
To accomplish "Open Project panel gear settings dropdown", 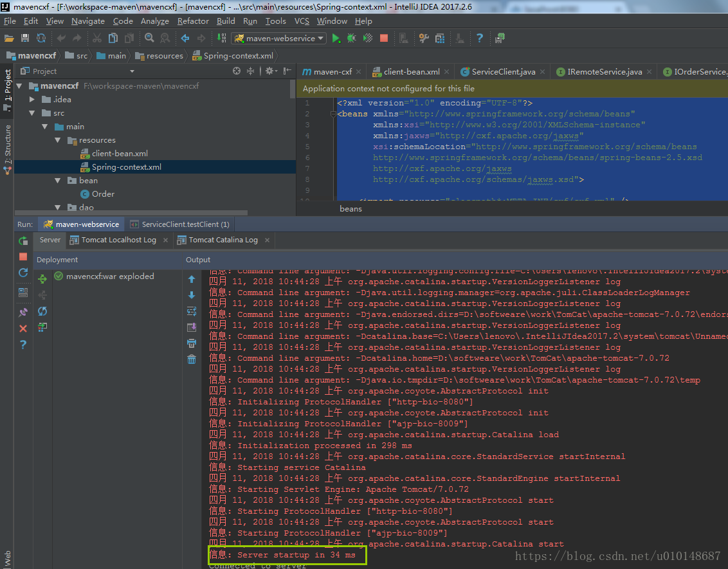I will pos(271,71).
